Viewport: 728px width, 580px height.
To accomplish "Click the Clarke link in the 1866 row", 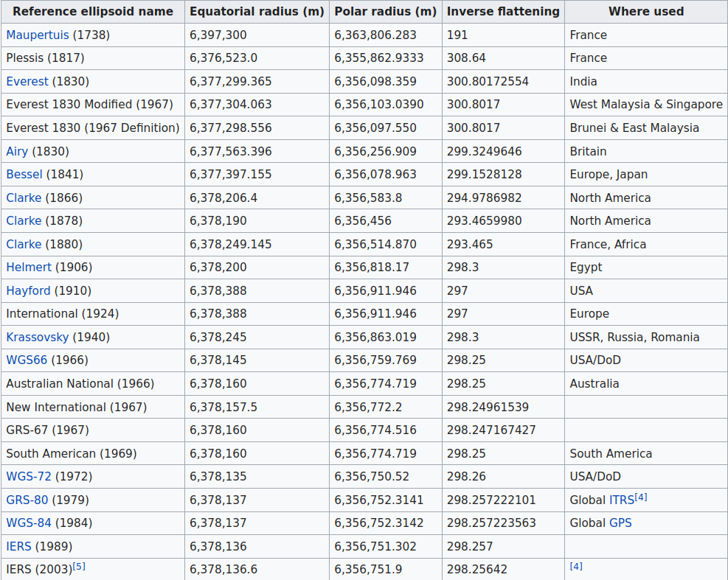I will click(24, 198).
